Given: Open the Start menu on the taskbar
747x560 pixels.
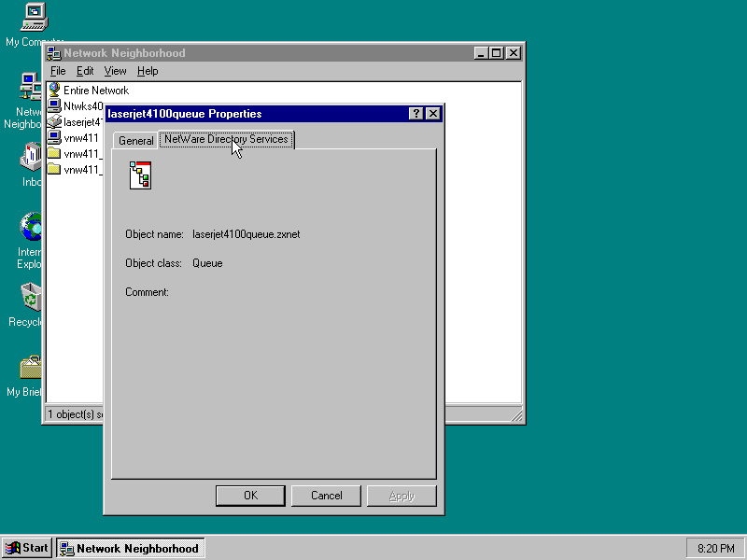Looking at the screenshot, I should 27,548.
